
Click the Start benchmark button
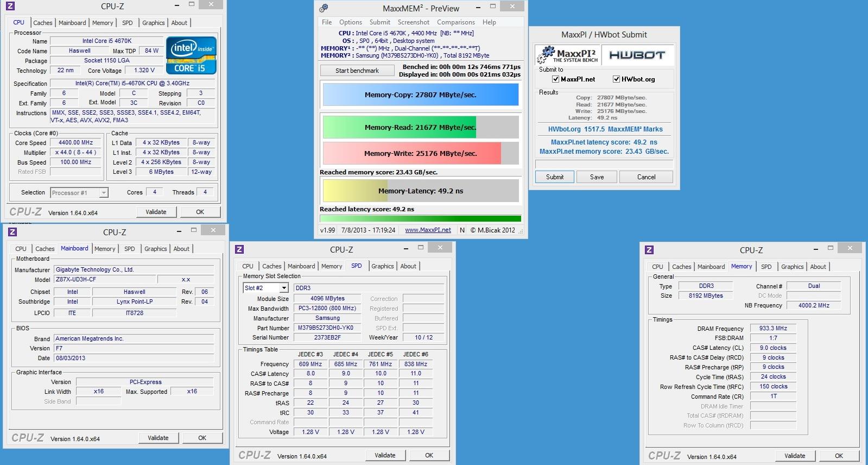coord(357,71)
